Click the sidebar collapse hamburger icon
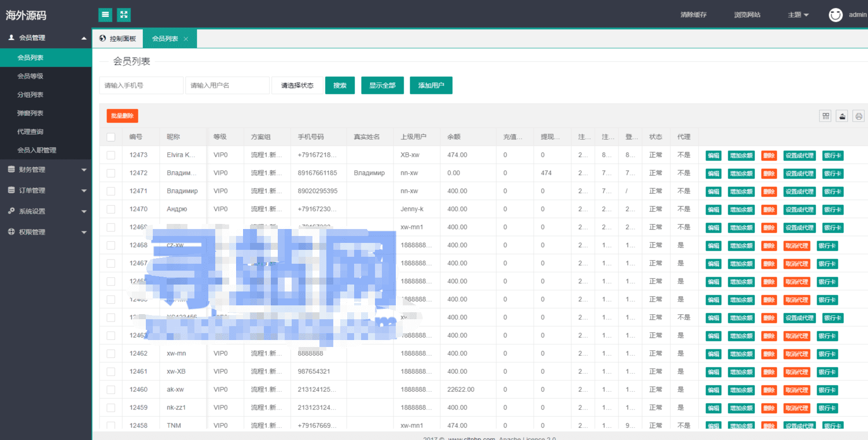The width and height of the screenshot is (868, 440). pyautogui.click(x=105, y=15)
